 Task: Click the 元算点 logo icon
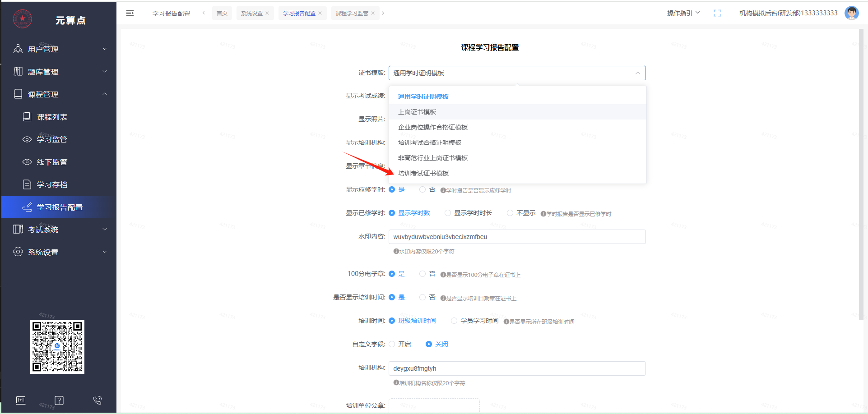click(22, 18)
